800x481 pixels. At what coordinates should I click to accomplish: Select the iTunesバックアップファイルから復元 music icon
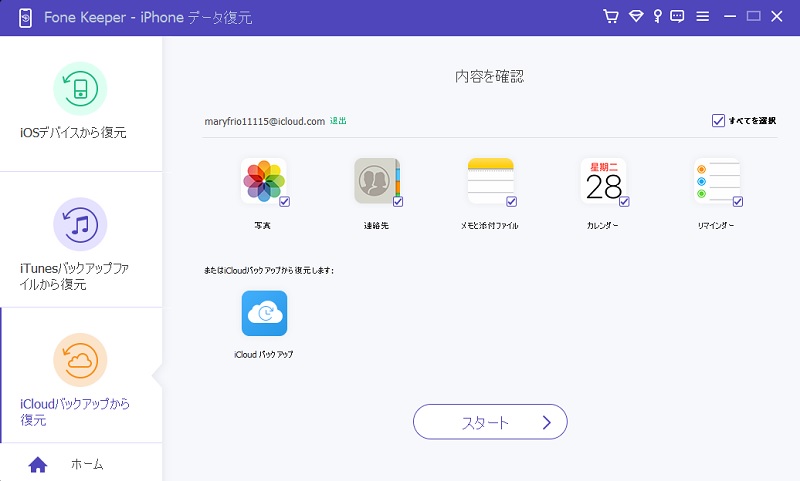pos(80,224)
